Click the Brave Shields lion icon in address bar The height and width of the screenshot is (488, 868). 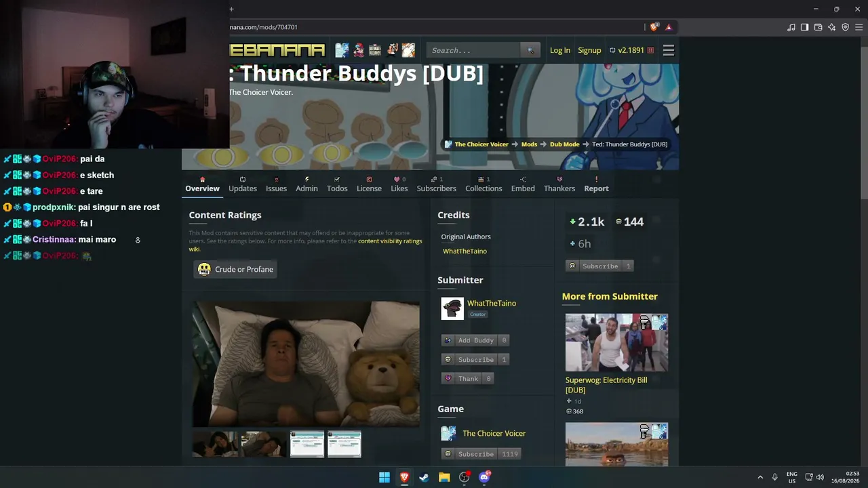654,27
